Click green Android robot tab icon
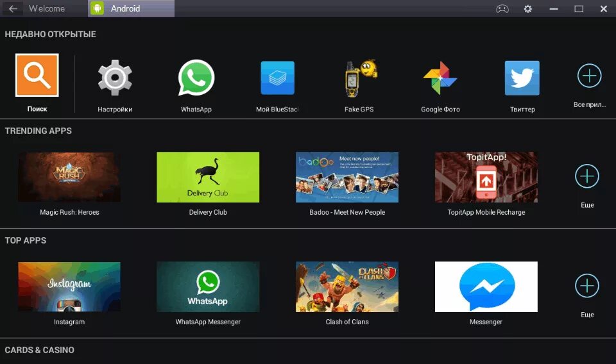Image resolution: width=616 pixels, height=364 pixels. [97, 8]
